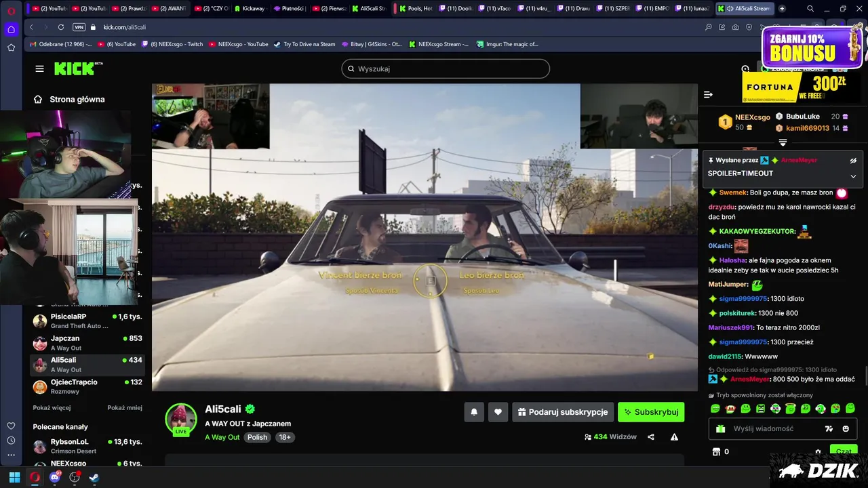This screenshot has height=488, width=868.
Task: Open NEEXcsgo - Twitch bookmark
Action: coord(172,44)
